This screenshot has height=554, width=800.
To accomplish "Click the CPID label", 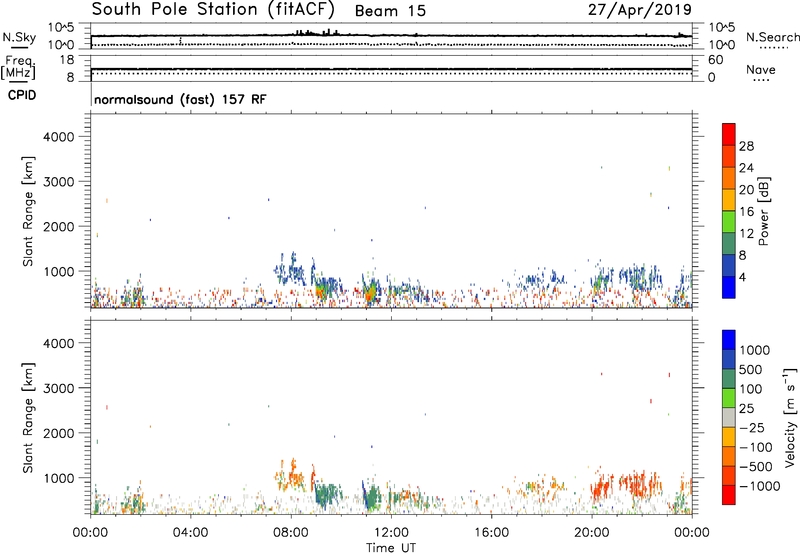I will [22, 95].
